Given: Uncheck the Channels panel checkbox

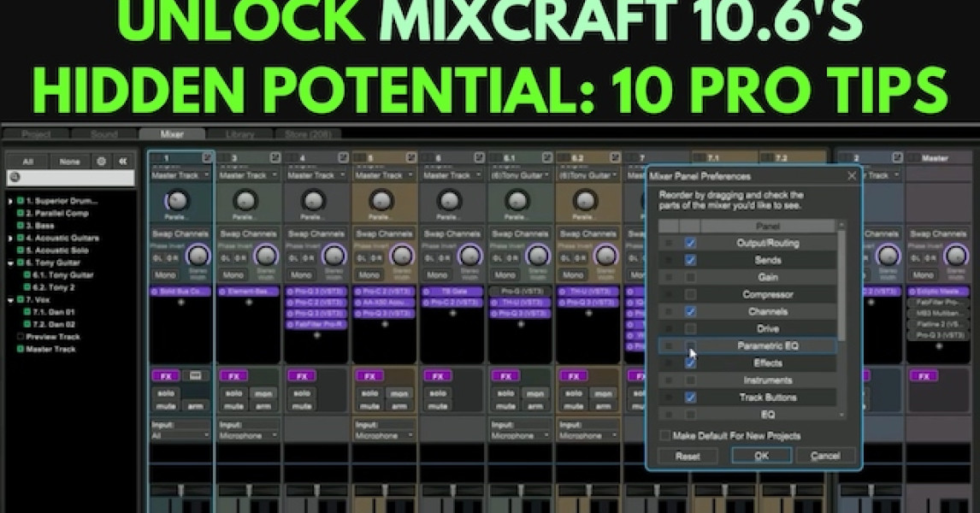Looking at the screenshot, I should 690,311.
